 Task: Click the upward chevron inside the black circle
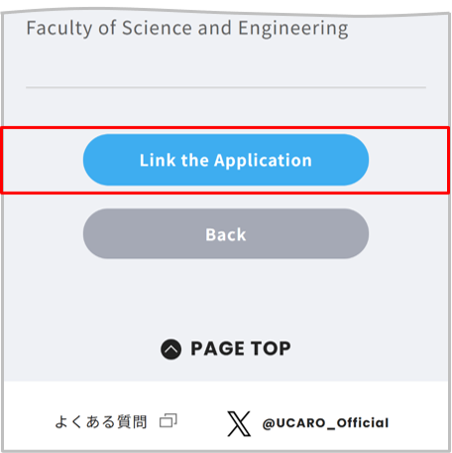171,349
